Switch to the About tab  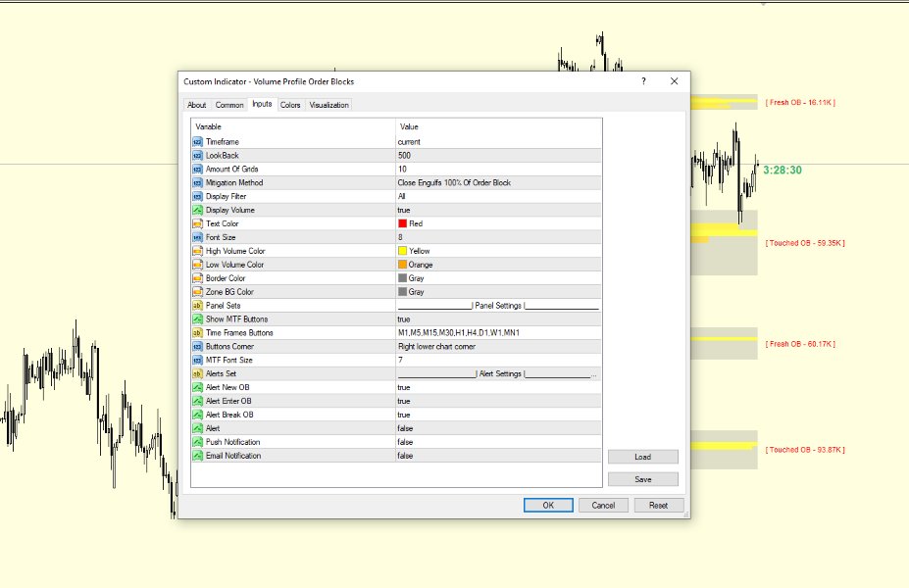pyautogui.click(x=196, y=105)
